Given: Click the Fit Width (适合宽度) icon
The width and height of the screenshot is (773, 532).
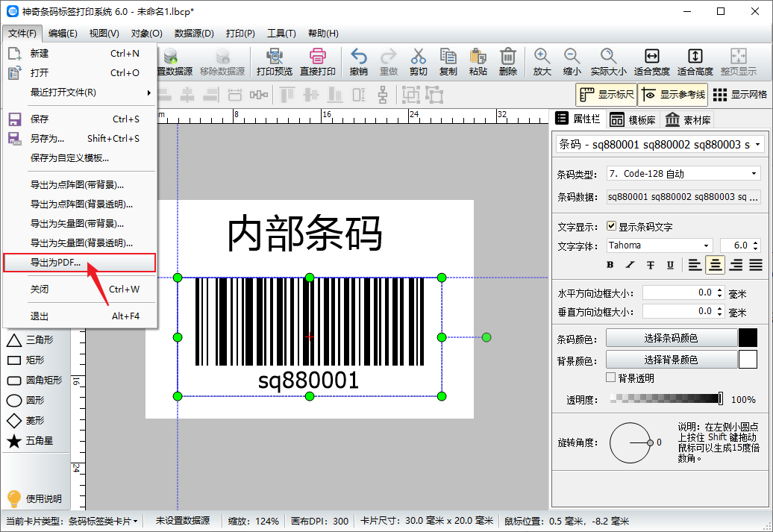Looking at the screenshot, I should pos(651,62).
